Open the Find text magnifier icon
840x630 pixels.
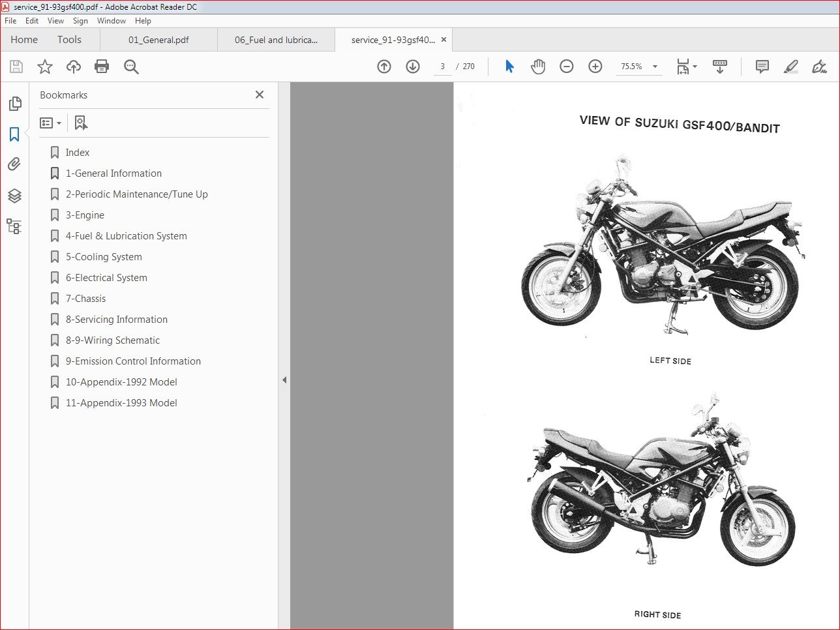[x=131, y=67]
